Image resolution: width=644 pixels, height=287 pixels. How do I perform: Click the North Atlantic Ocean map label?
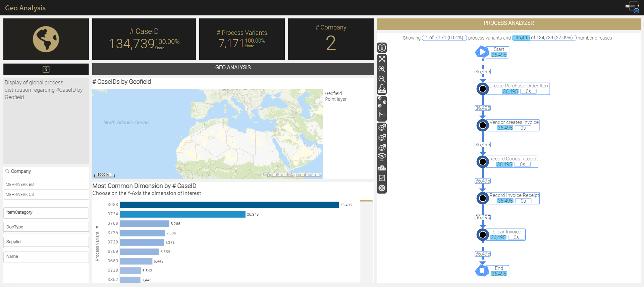126,123
